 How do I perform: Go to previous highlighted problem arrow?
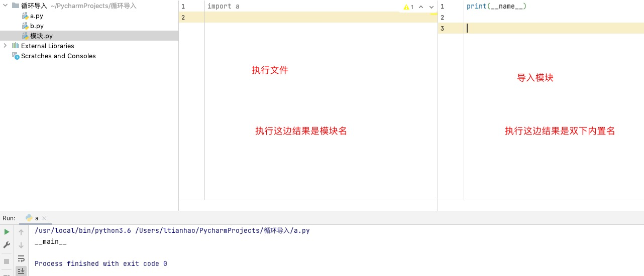pyautogui.click(x=421, y=7)
